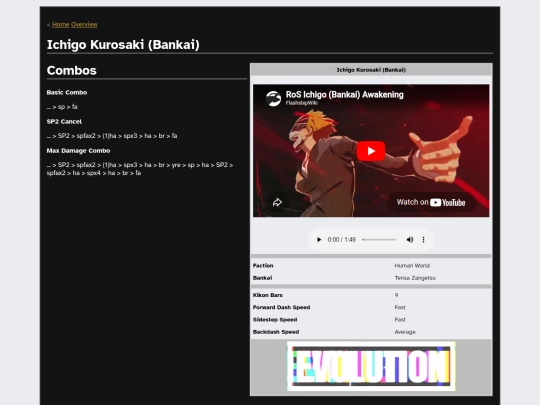Click the Basic Combo heading
The image size is (540, 405).
[x=67, y=92]
